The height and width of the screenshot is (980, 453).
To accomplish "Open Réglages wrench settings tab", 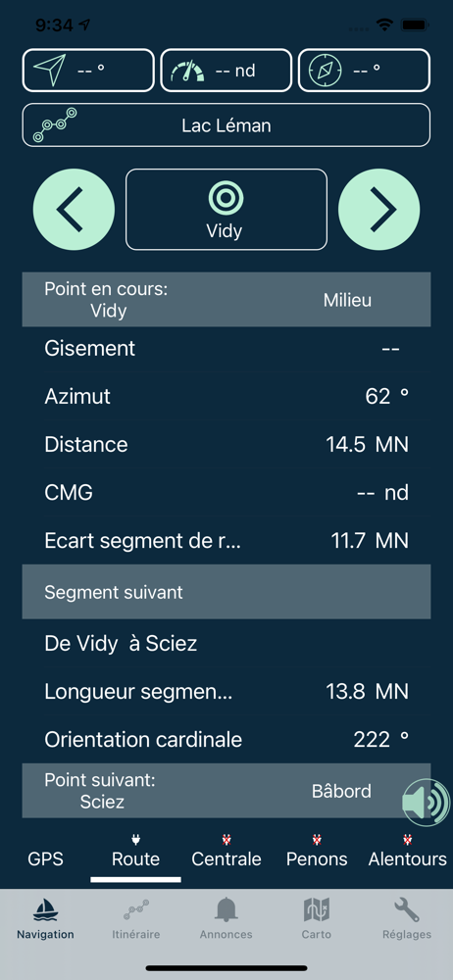I will coord(407,919).
